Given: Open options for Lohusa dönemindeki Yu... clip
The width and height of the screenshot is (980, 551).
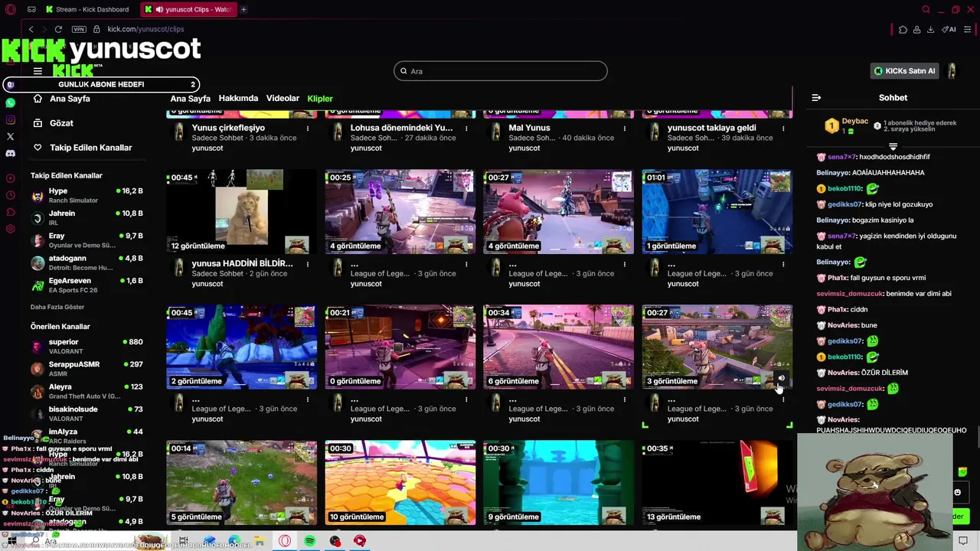Looking at the screenshot, I should pos(466,129).
